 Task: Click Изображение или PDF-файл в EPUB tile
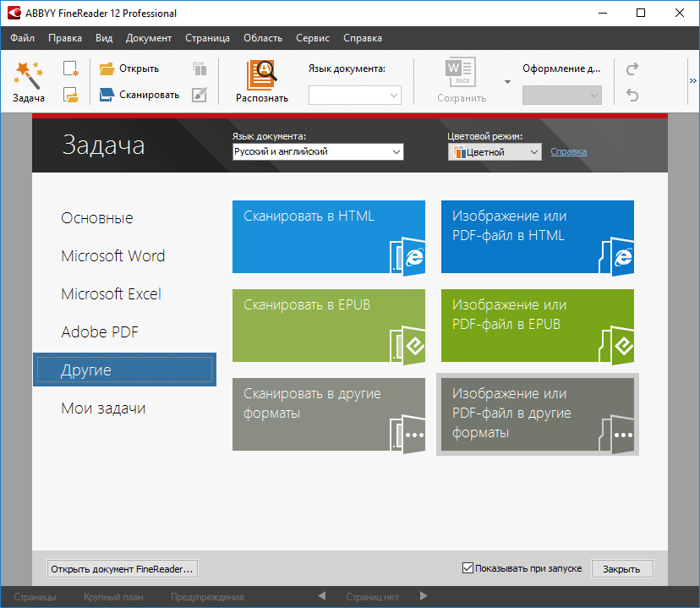tap(538, 326)
